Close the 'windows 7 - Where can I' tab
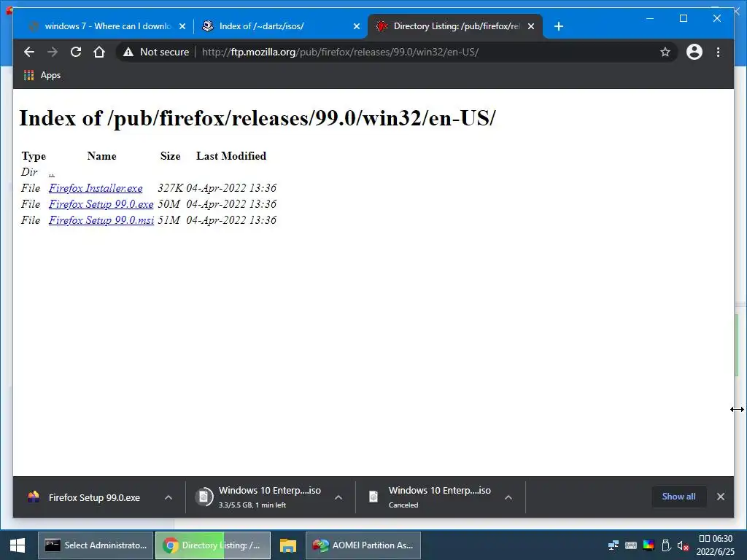 (182, 26)
